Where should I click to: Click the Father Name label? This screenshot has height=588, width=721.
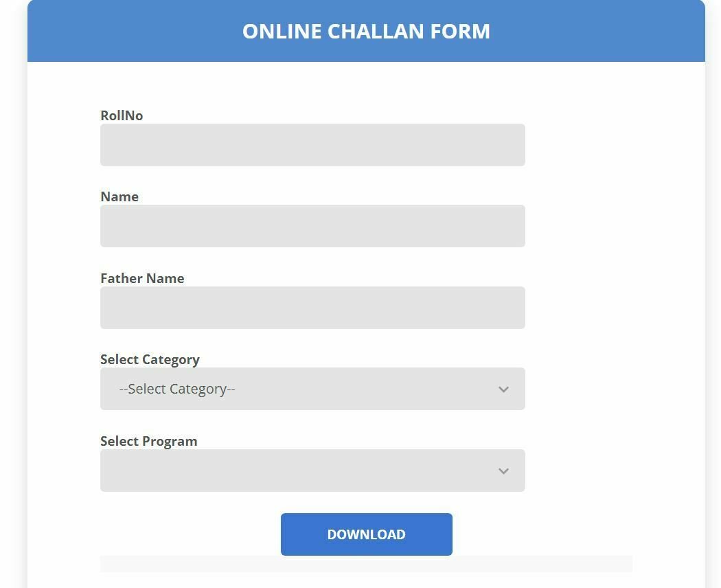click(142, 278)
